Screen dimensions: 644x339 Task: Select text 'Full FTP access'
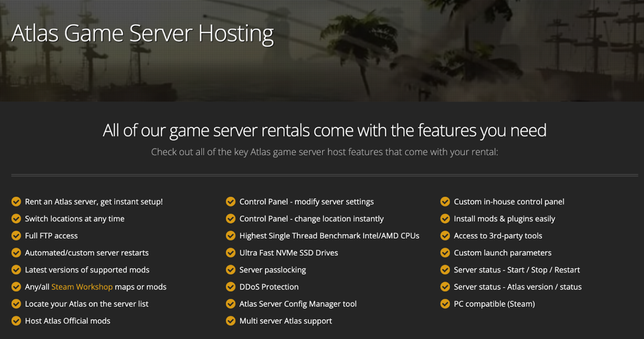point(52,236)
